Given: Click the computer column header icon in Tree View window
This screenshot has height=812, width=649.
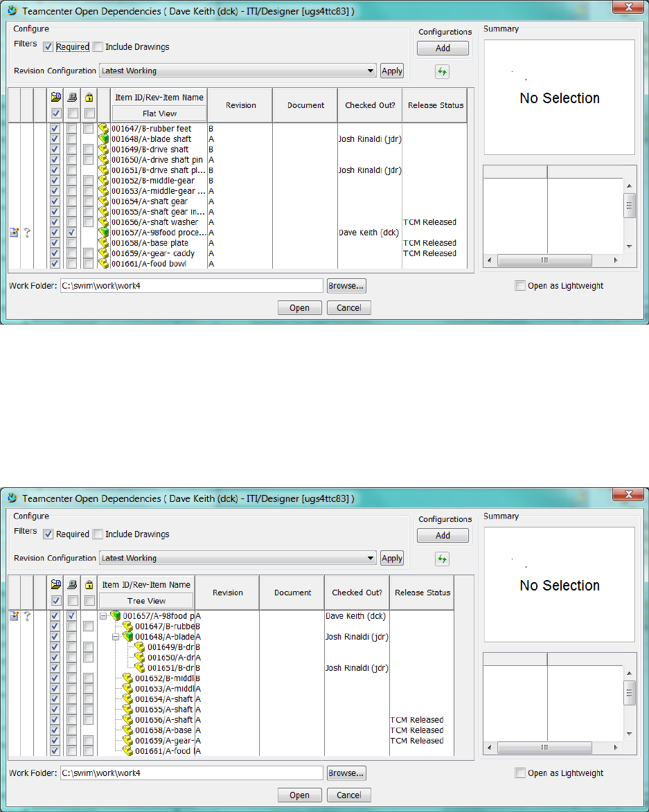Looking at the screenshot, I should coord(73,584).
